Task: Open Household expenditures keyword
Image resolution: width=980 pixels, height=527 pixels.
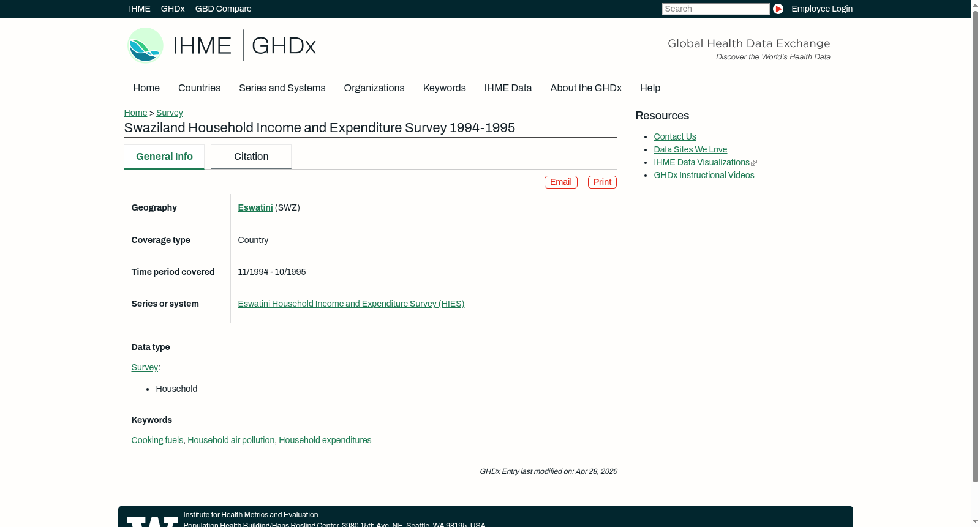Action: tap(325, 440)
